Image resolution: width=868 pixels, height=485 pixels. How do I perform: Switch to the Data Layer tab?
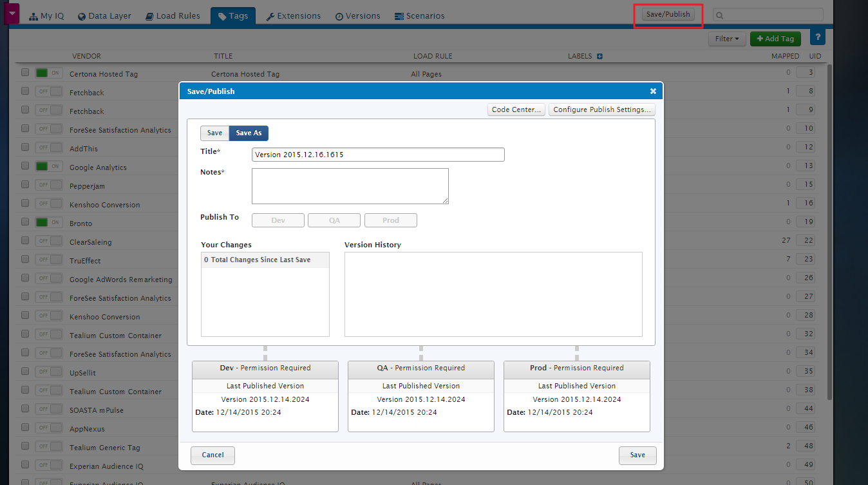104,15
